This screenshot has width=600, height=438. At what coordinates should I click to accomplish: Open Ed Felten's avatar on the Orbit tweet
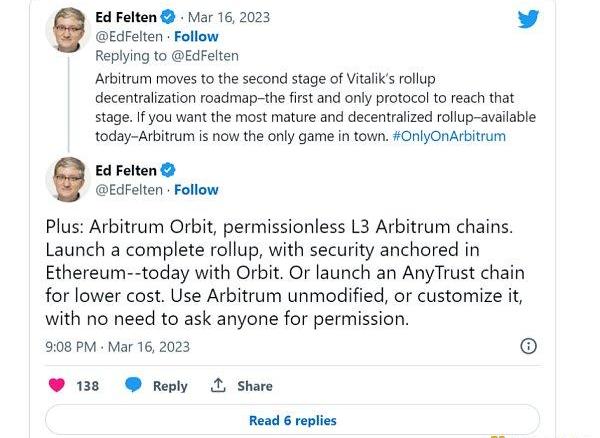pos(67,180)
